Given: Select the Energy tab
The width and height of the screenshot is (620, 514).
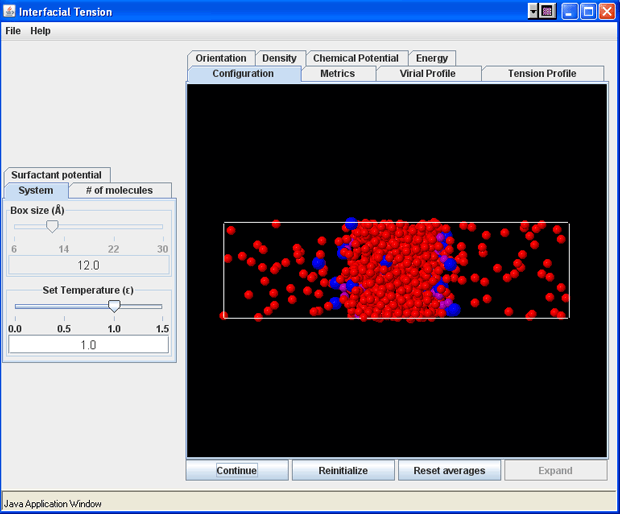Looking at the screenshot, I should click(432, 58).
